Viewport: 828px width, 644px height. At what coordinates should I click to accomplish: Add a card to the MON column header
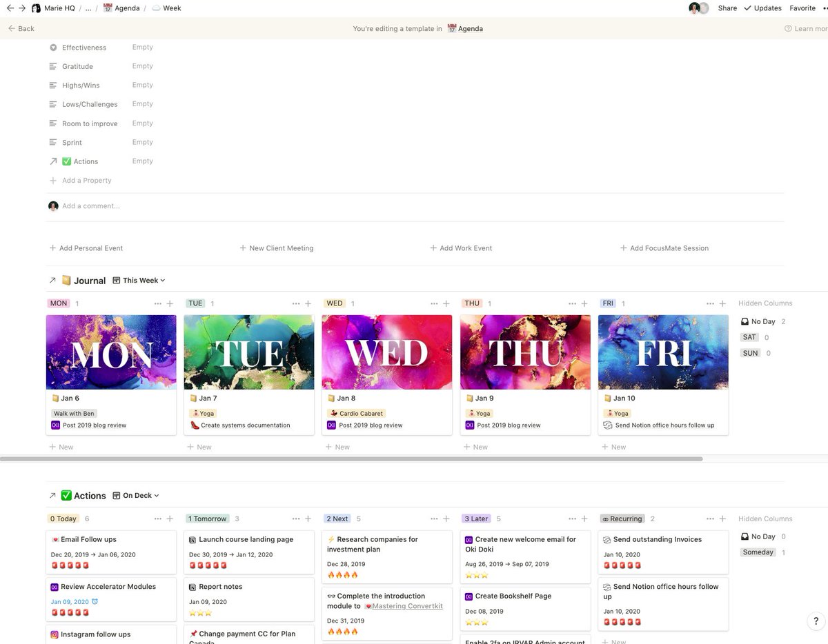tap(170, 303)
